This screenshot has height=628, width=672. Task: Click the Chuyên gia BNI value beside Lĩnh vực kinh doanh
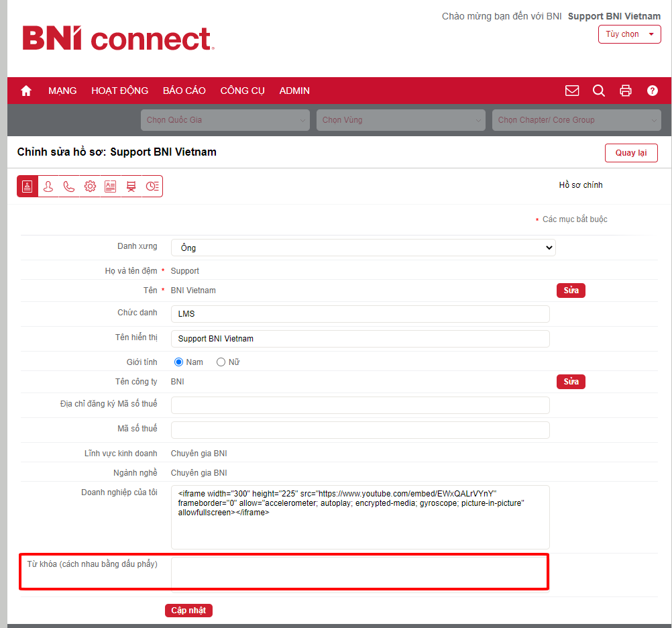[x=199, y=454]
